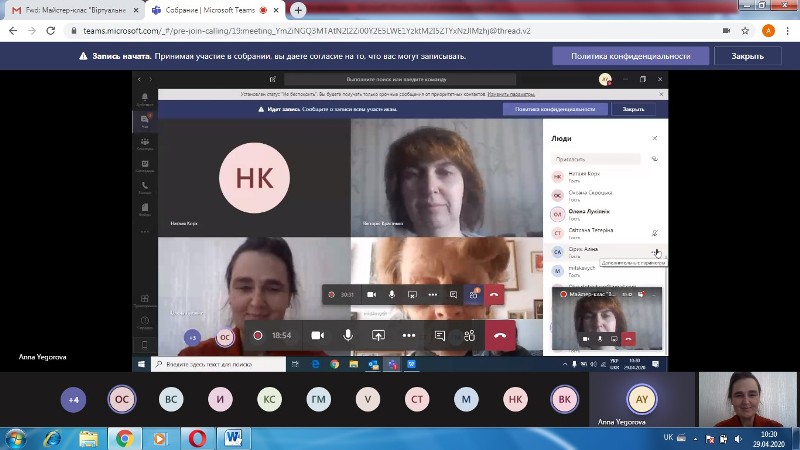Open Calendar icon in shared Teams sidebar
Image resolution: width=800 pixels, height=450 pixels.
click(145, 166)
